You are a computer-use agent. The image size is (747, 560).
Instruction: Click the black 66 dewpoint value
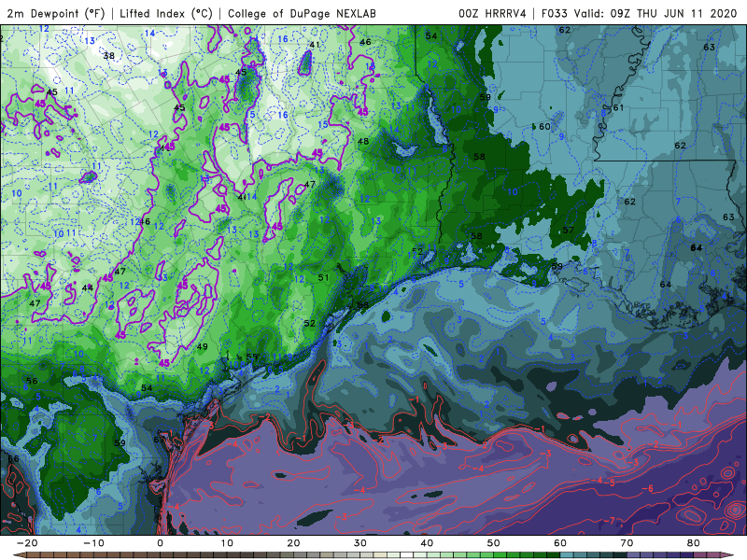(13, 458)
